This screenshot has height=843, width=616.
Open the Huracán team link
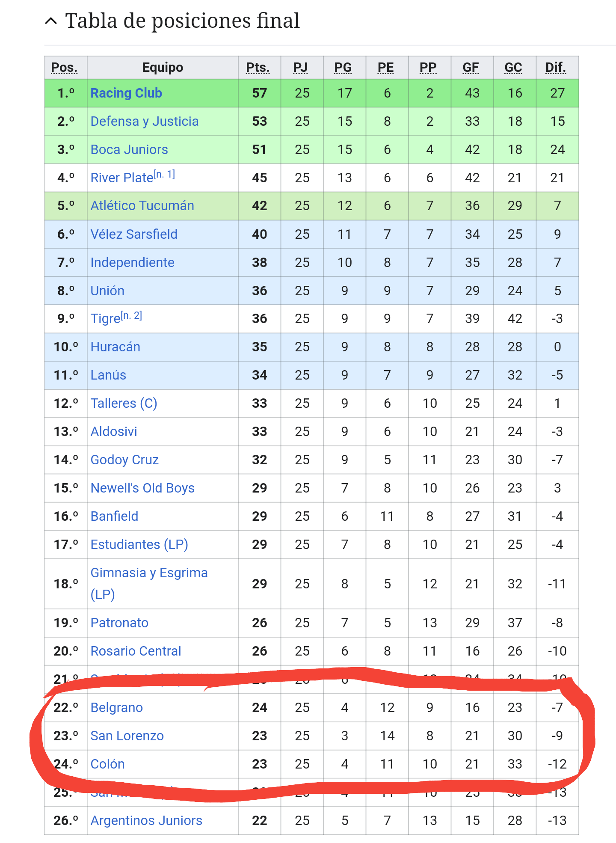coord(115,347)
